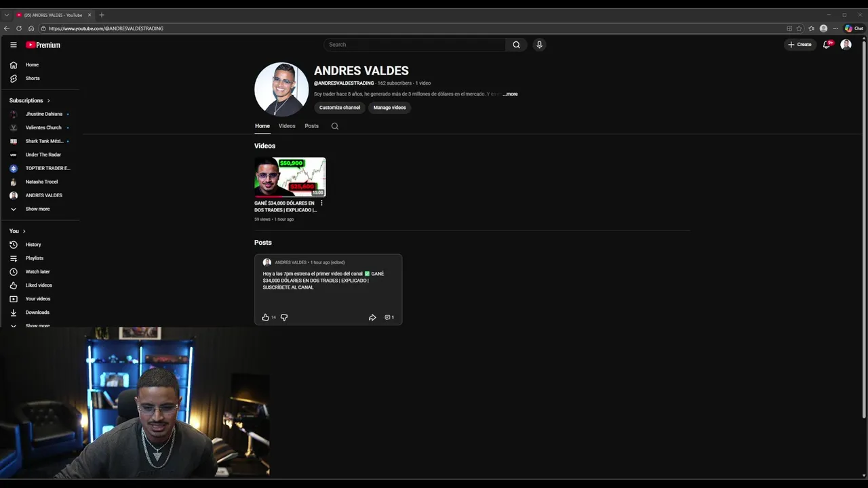Open the YouTube account avatar menu
This screenshot has width=868, height=488.
[x=846, y=45]
